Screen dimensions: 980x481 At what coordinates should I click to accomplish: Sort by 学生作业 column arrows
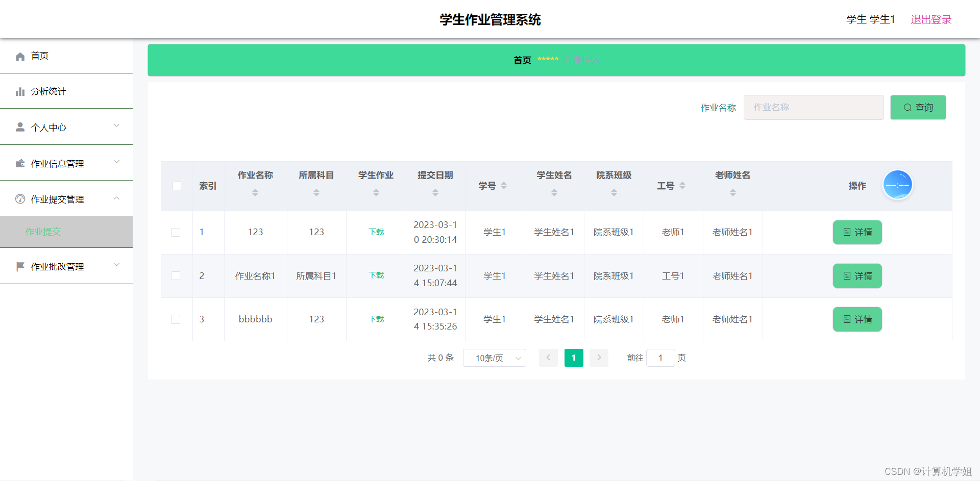click(x=376, y=192)
